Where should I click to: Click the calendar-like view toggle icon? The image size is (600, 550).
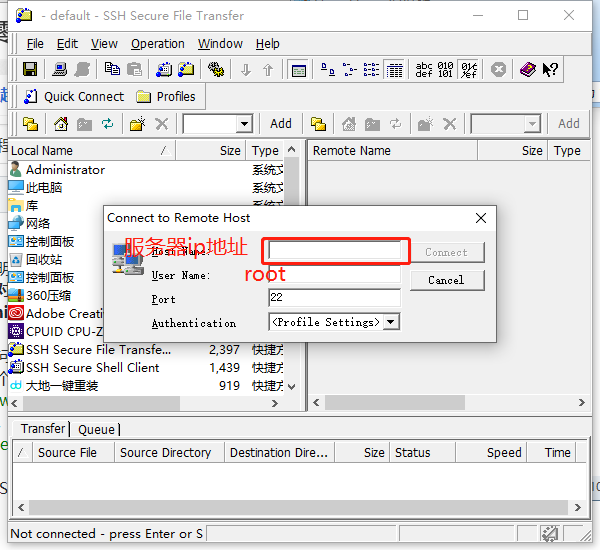pos(298,70)
